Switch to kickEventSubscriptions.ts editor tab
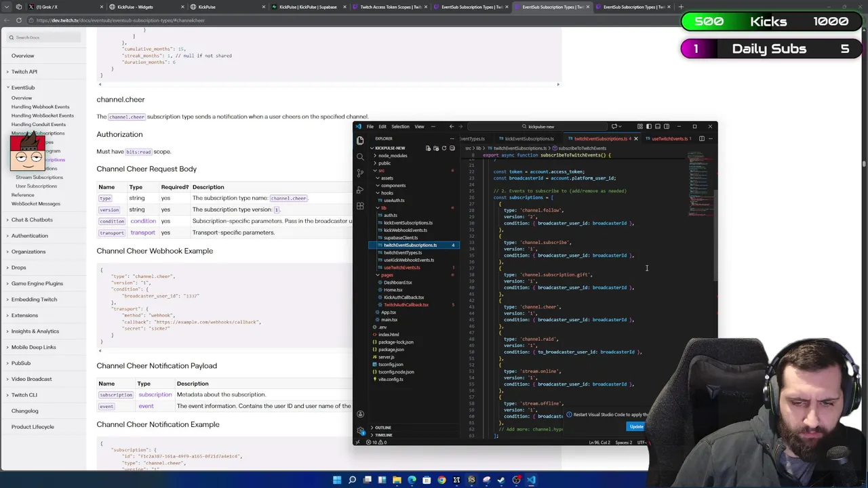This screenshot has width=868, height=488. click(x=529, y=139)
